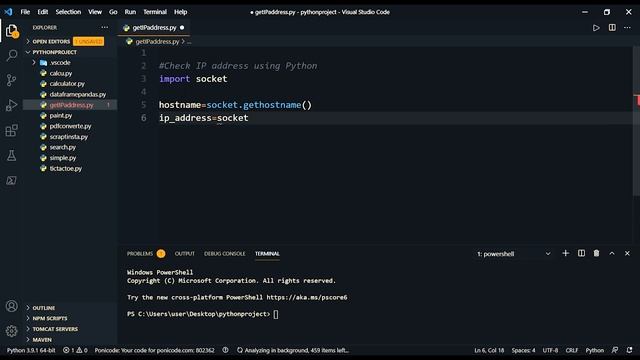The width and height of the screenshot is (640, 360).
Task: Open Source Control view
Action: pos(11,80)
